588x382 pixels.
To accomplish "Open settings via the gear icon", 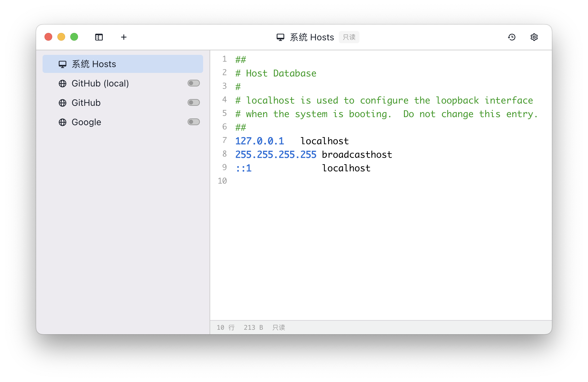I will [534, 37].
